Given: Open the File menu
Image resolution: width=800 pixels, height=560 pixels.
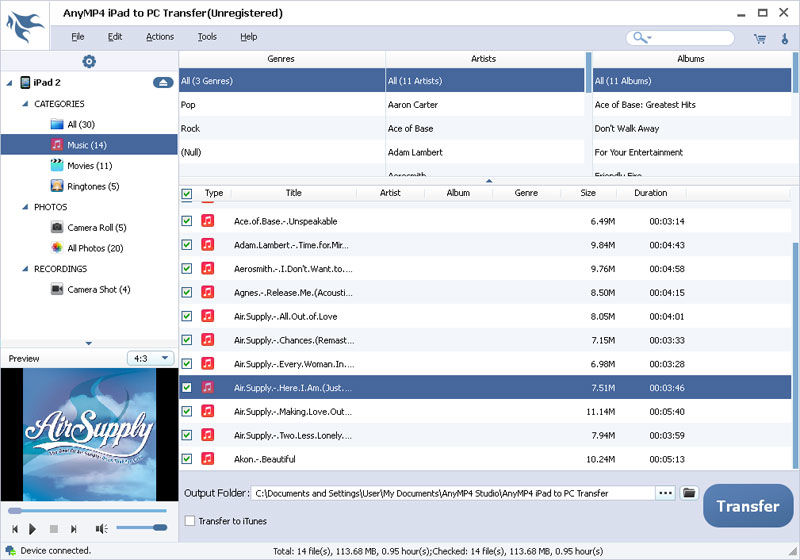Looking at the screenshot, I should [78, 37].
